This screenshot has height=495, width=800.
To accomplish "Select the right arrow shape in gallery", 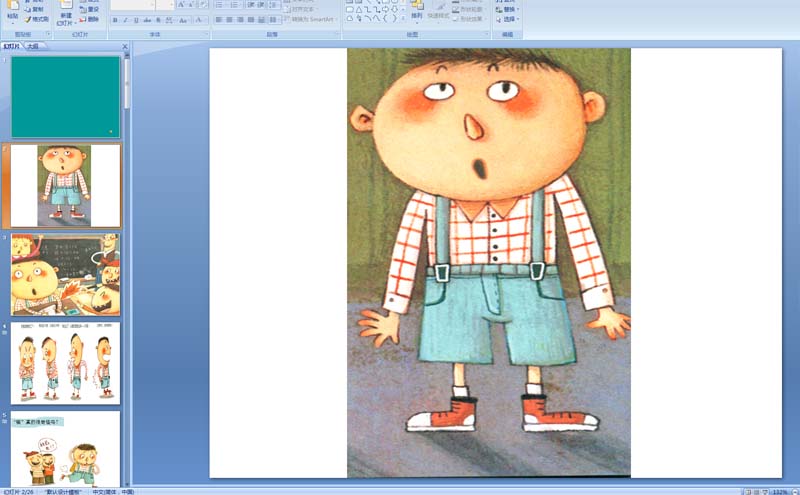I will coord(385,9).
